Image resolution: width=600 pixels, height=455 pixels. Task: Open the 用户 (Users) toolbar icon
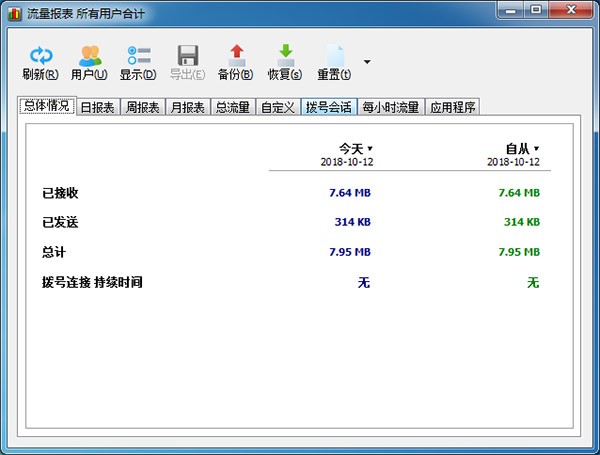coord(90,56)
